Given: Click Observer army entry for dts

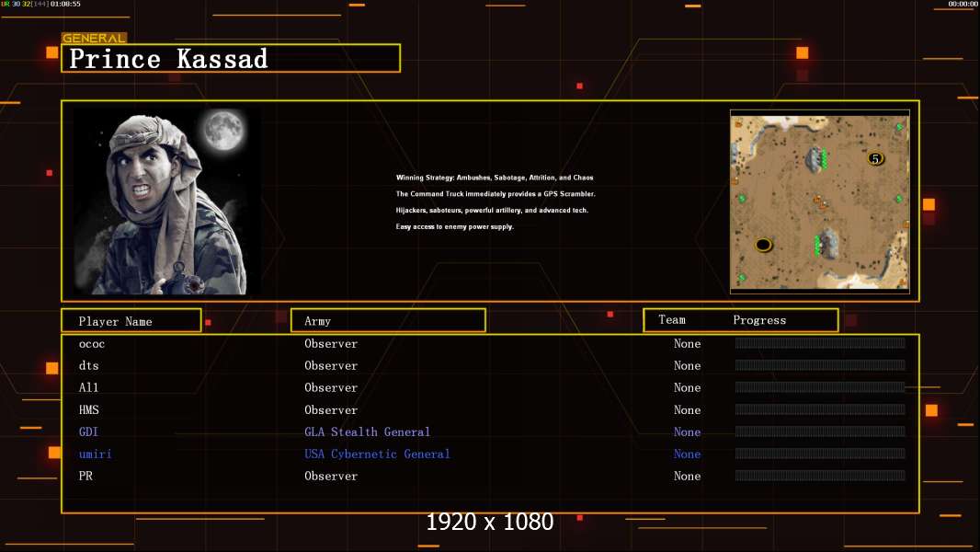Looking at the screenshot, I should [x=331, y=365].
